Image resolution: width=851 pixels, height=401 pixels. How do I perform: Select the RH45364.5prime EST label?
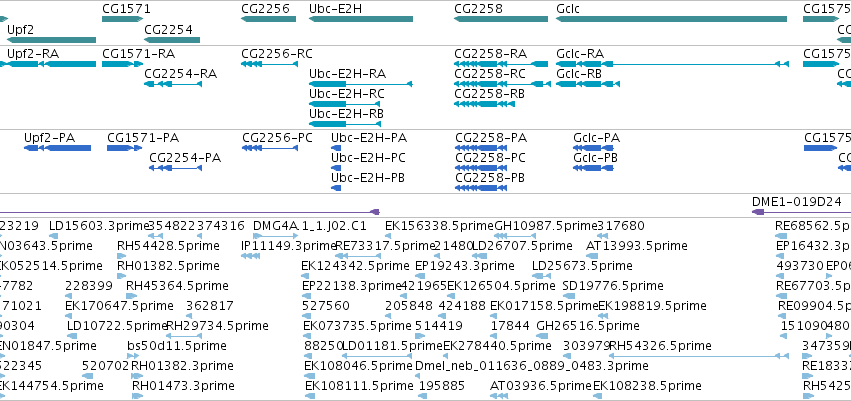pyautogui.click(x=177, y=286)
